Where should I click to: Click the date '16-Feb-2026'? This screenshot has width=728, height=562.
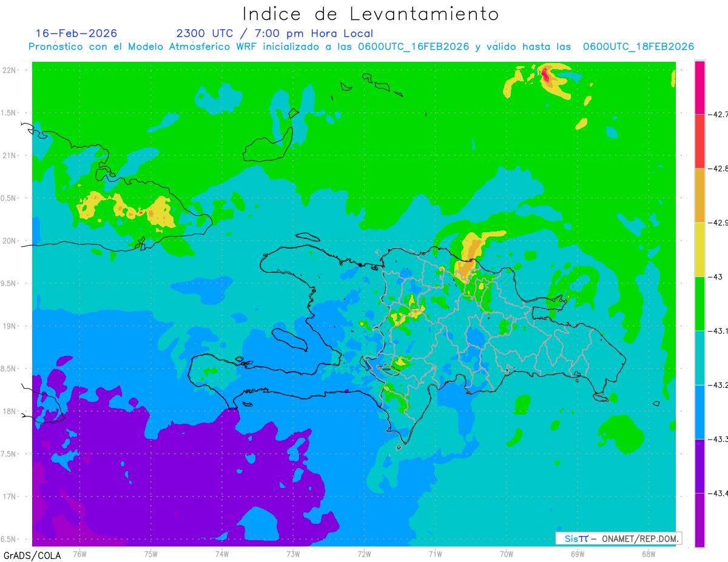(76, 33)
